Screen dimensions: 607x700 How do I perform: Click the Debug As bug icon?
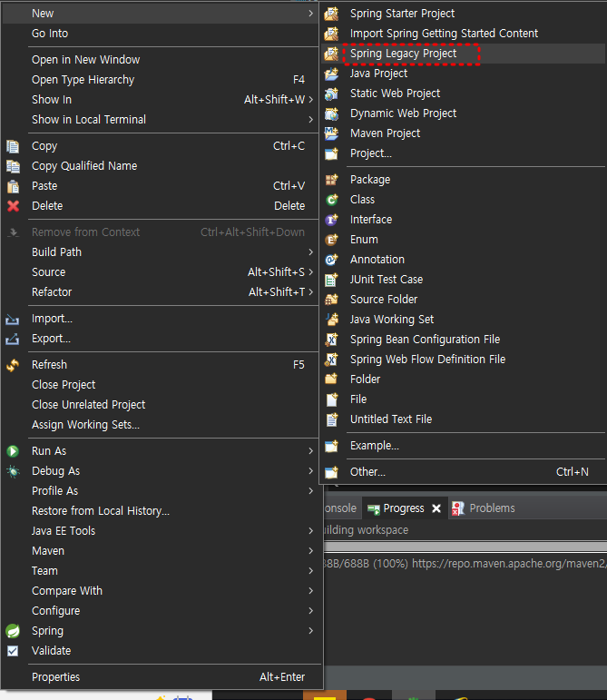13,471
